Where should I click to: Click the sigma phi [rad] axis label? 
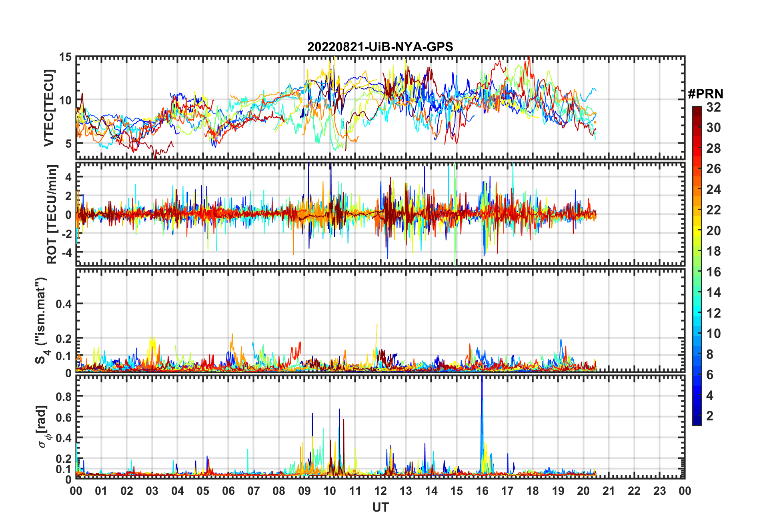pyautogui.click(x=43, y=427)
